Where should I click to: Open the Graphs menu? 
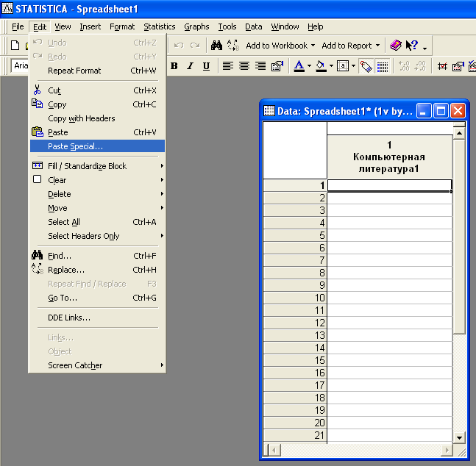tap(196, 26)
